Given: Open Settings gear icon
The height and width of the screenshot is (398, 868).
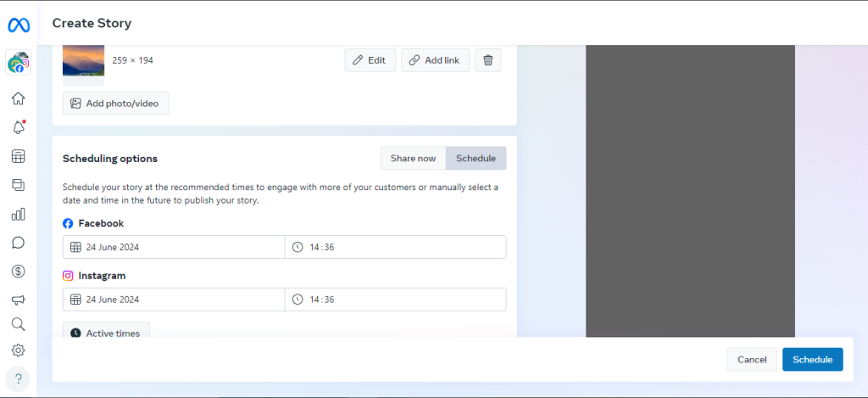Looking at the screenshot, I should click(x=19, y=350).
